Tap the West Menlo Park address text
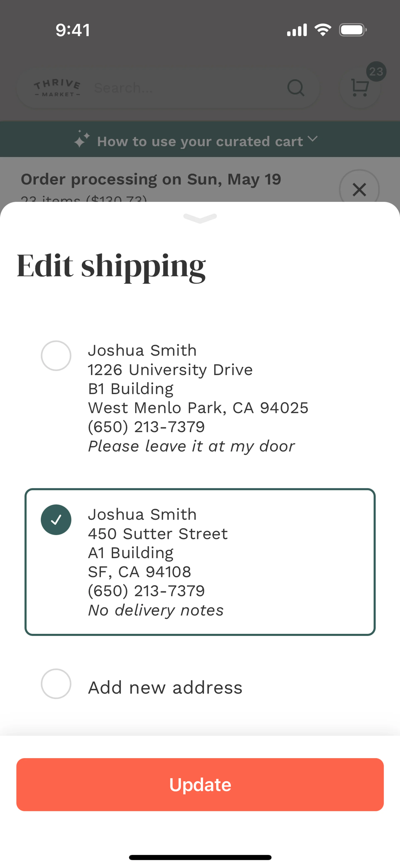This screenshot has width=400, height=868. click(x=198, y=408)
